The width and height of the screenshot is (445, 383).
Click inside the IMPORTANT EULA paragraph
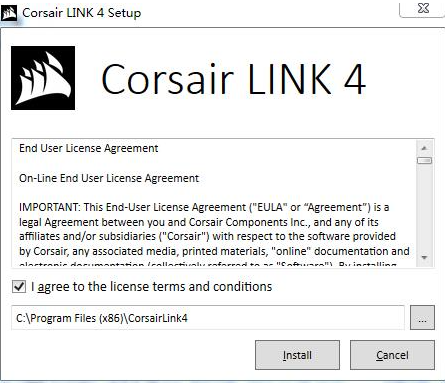click(214, 229)
